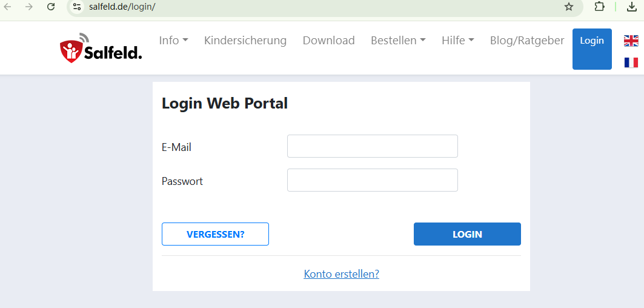Open the browser downloads icon
Screen dimensions: 644x308
[632, 7]
